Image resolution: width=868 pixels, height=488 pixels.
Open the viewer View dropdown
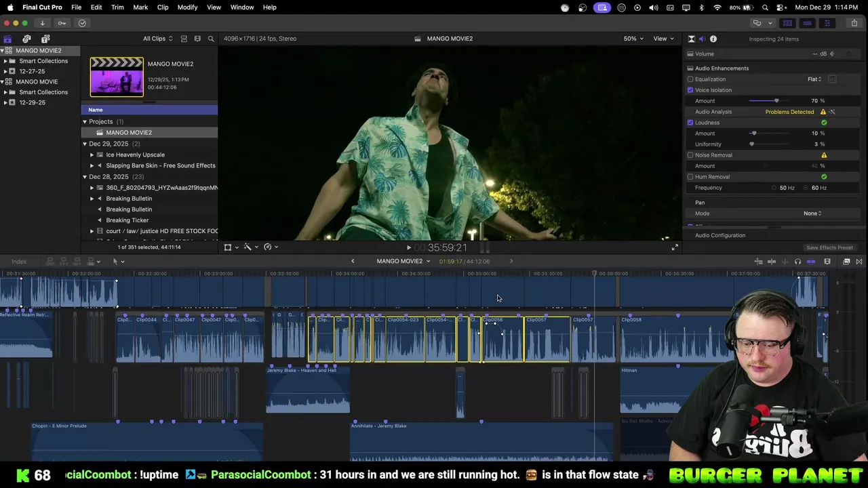663,39
